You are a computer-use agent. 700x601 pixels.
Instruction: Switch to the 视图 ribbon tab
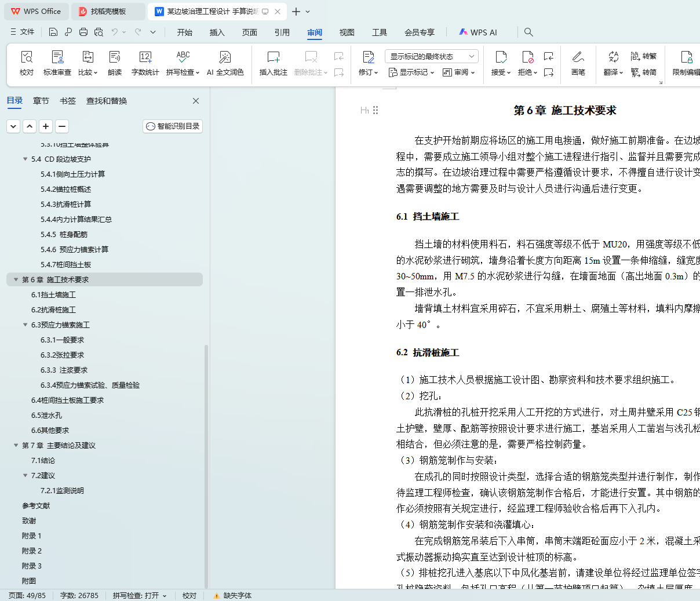[347, 32]
